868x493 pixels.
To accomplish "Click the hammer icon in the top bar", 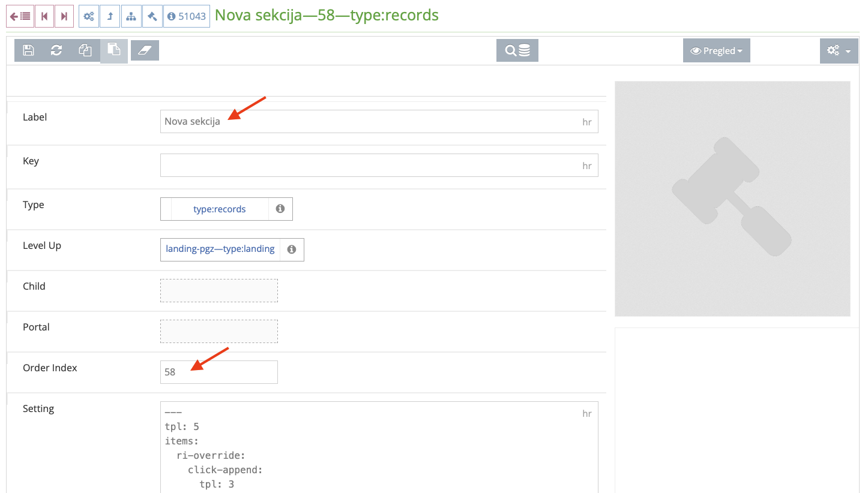I will pyautogui.click(x=152, y=16).
